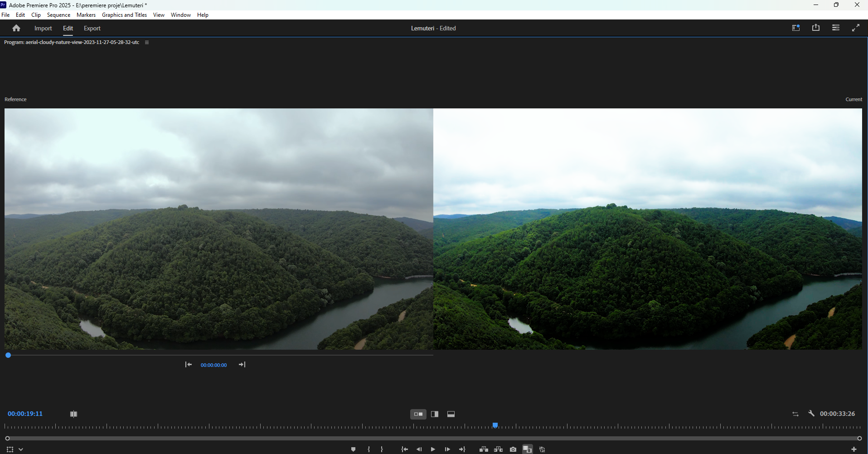Toggle the Comparison View button
868x454 pixels.
point(528,449)
